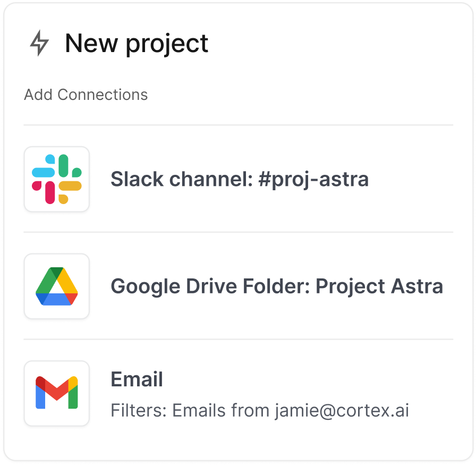476x465 pixels.
Task: Click the "Add Connections" label
Action: (86, 95)
